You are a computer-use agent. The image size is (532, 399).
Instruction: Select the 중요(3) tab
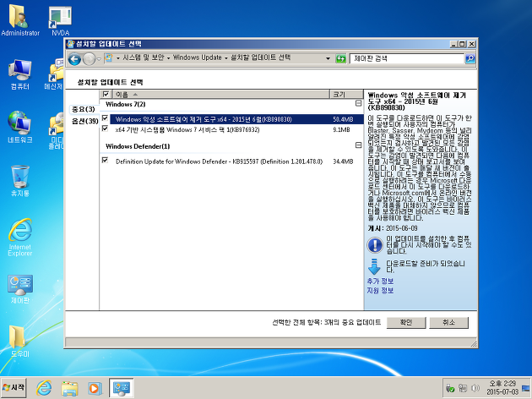point(83,109)
